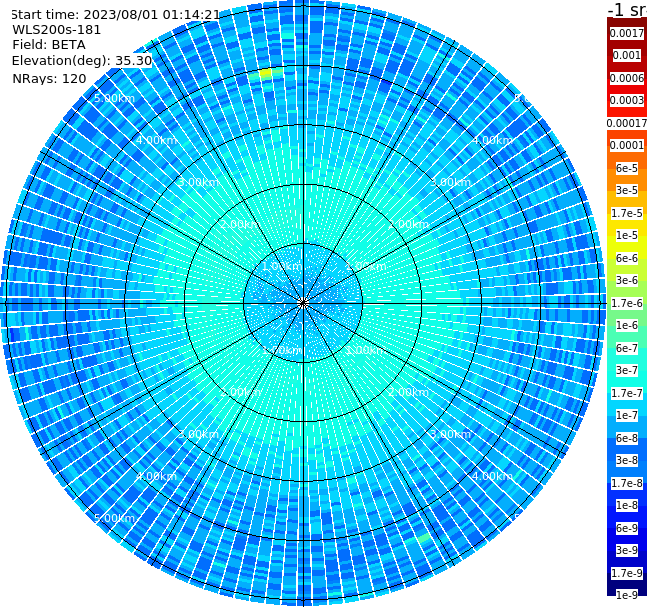
Task: Click the 5.00km range label in lower-left quadrant
Action: coord(114,518)
